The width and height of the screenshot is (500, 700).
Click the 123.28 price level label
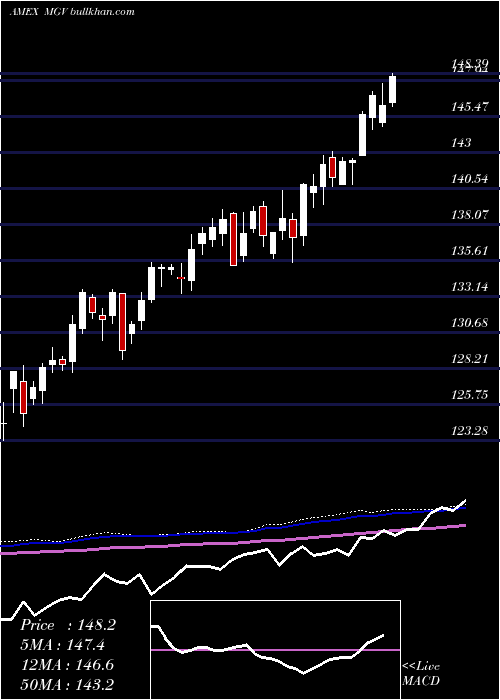point(470,431)
